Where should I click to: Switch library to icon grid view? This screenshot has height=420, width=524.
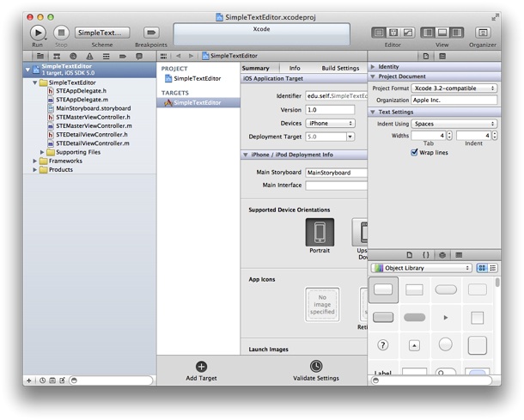point(482,268)
